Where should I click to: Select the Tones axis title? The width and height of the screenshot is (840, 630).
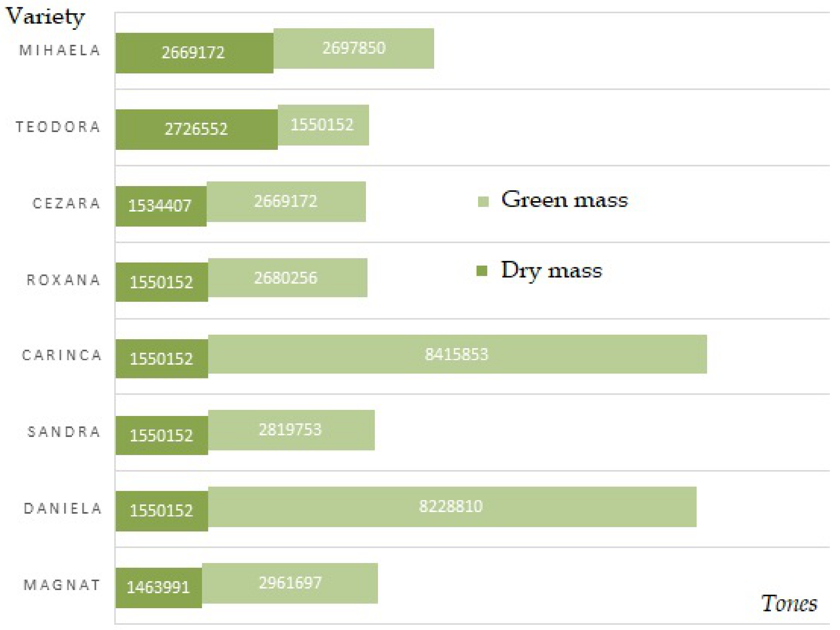(x=789, y=604)
